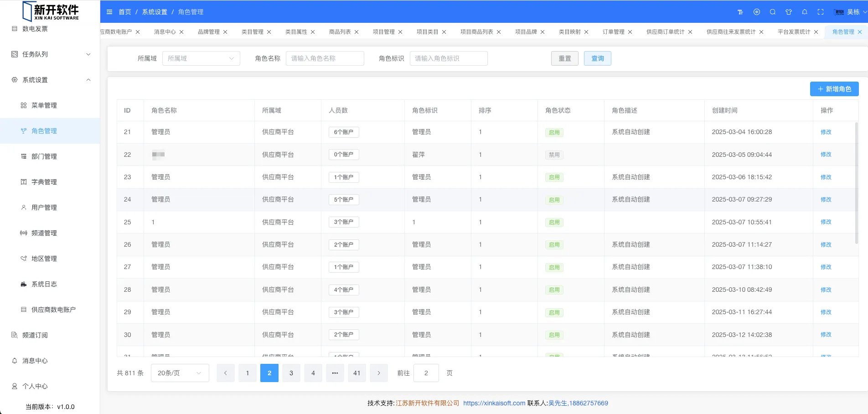
Task: Open the 所属域 dropdown filter
Action: pos(201,58)
